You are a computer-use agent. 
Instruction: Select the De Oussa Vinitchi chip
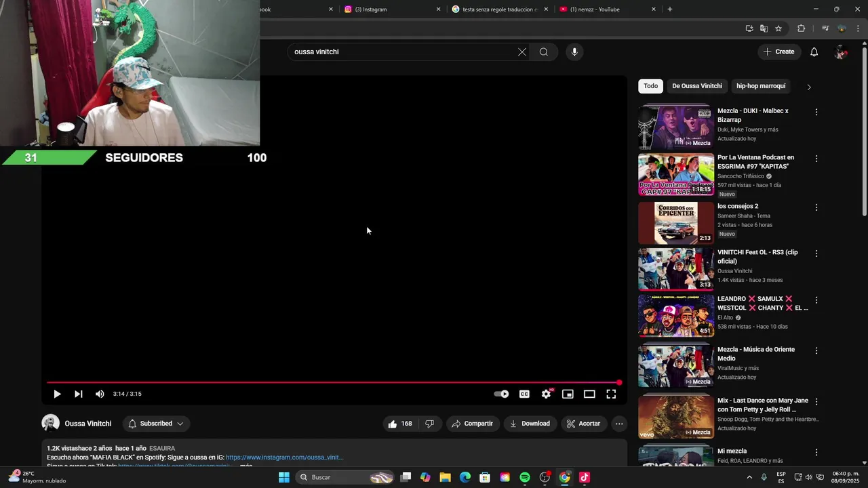[697, 86]
